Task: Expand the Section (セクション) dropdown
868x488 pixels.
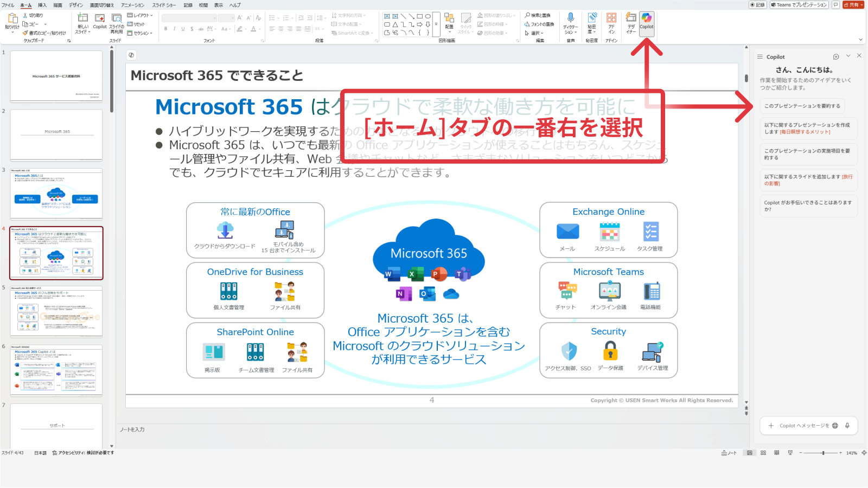Action: point(140,33)
